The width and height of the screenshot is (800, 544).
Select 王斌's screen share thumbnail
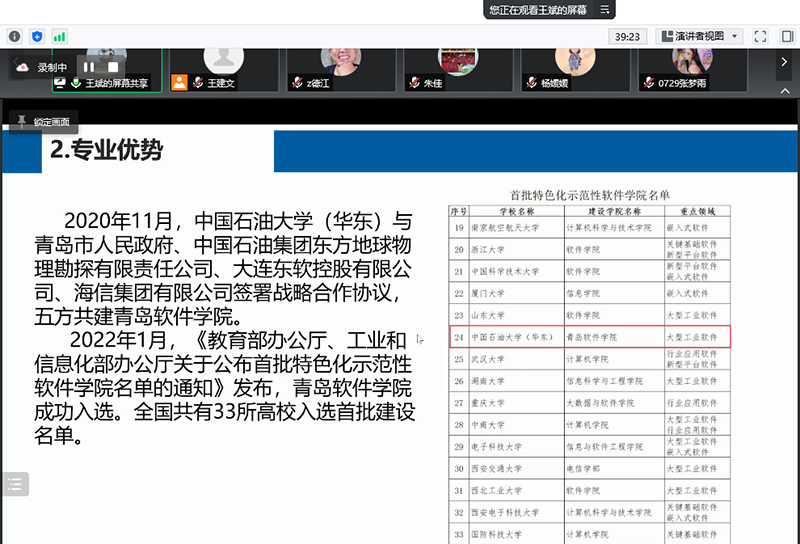(x=107, y=70)
